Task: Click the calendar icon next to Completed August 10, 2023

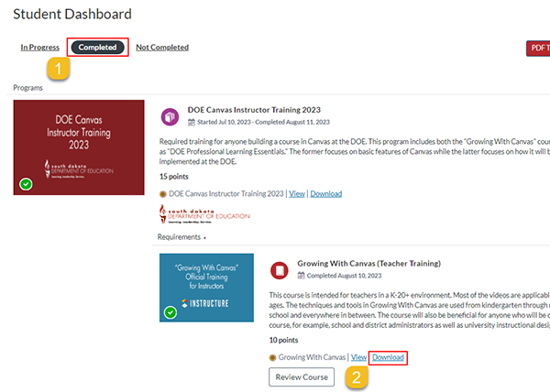Action: point(301,276)
